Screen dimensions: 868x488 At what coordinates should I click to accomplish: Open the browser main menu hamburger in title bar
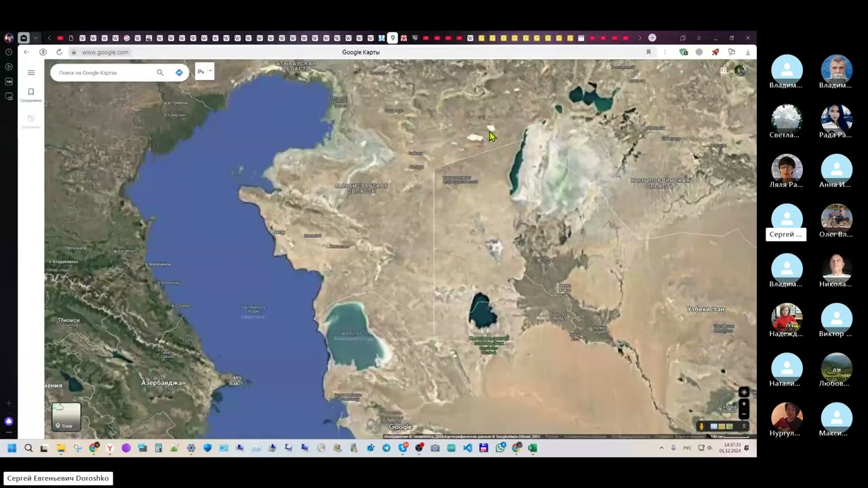[x=698, y=38]
